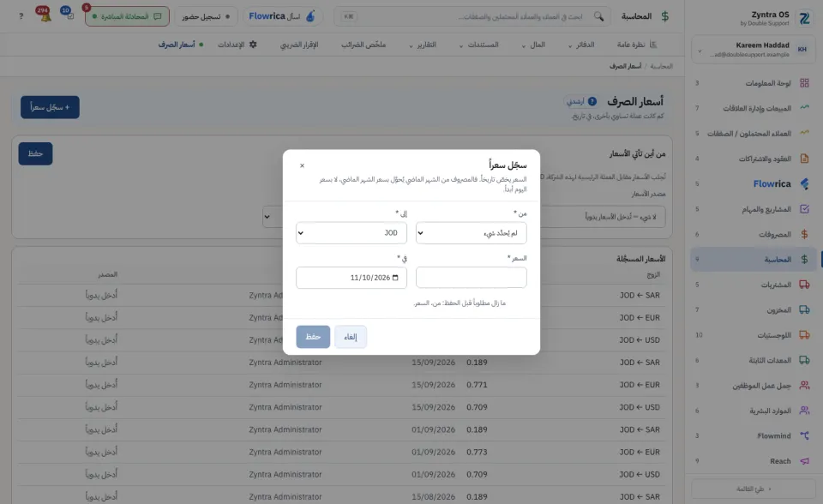Open جمل عمل الموظفين sidebar icon
823x504 pixels.
tap(804, 386)
